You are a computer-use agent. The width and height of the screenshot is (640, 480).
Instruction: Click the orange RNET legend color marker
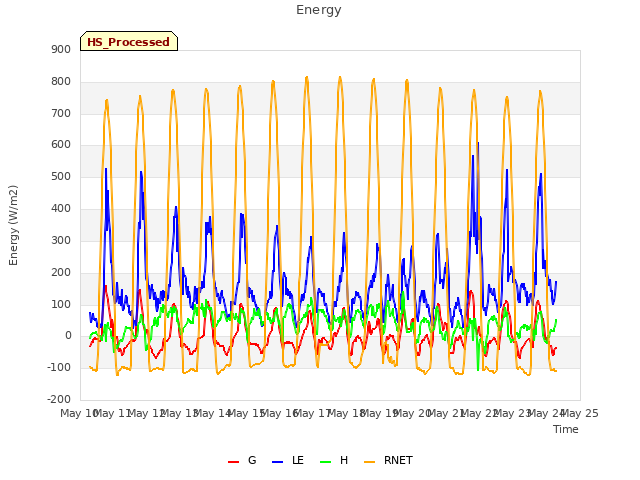369,462
